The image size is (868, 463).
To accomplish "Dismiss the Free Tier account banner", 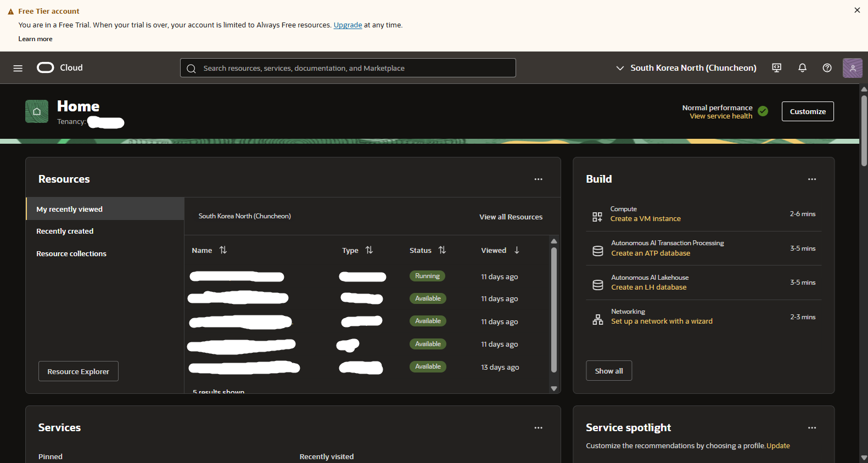I will click(857, 10).
